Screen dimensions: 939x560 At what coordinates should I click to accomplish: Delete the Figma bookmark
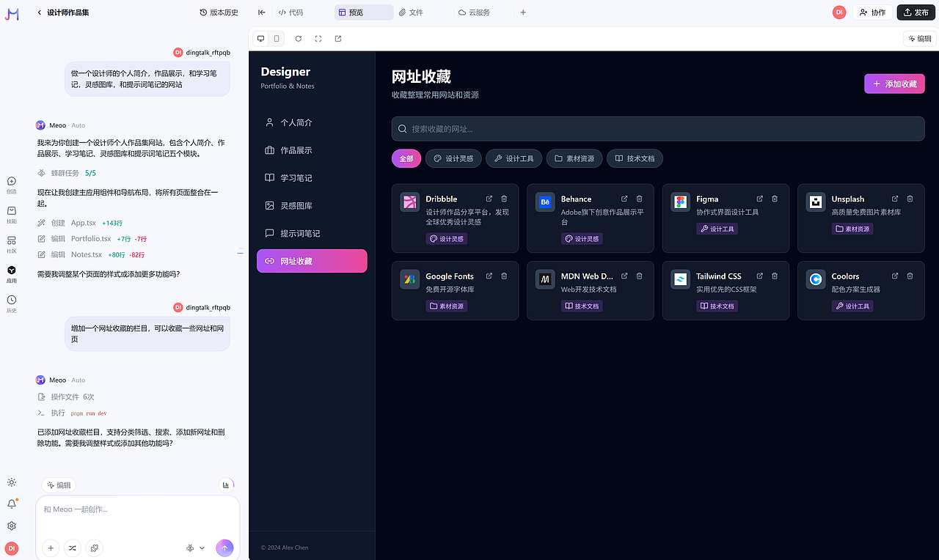(775, 199)
